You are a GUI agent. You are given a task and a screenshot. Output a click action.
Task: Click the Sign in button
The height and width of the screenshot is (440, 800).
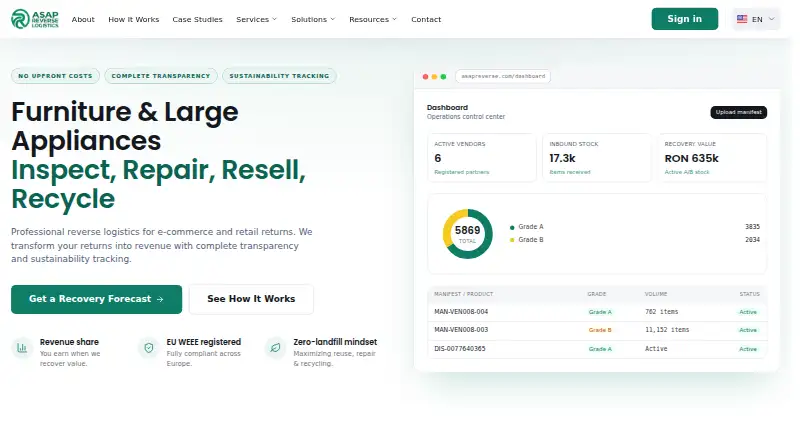(685, 19)
